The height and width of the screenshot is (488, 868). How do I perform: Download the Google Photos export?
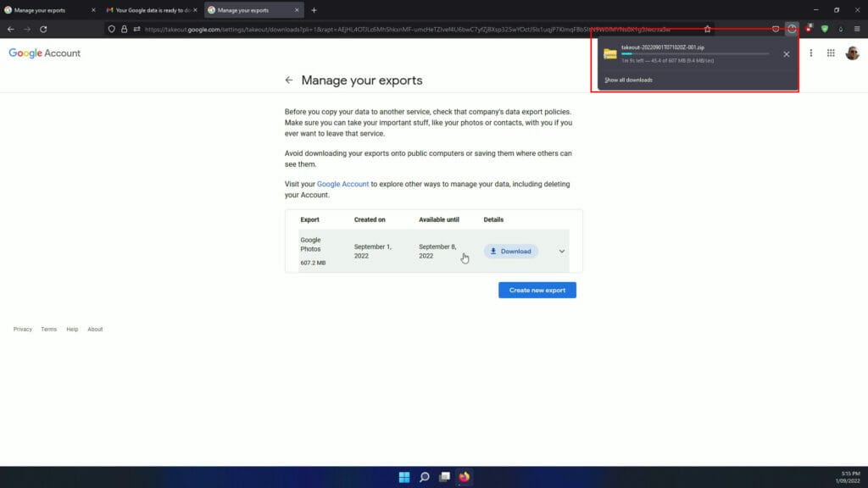pyautogui.click(x=510, y=251)
